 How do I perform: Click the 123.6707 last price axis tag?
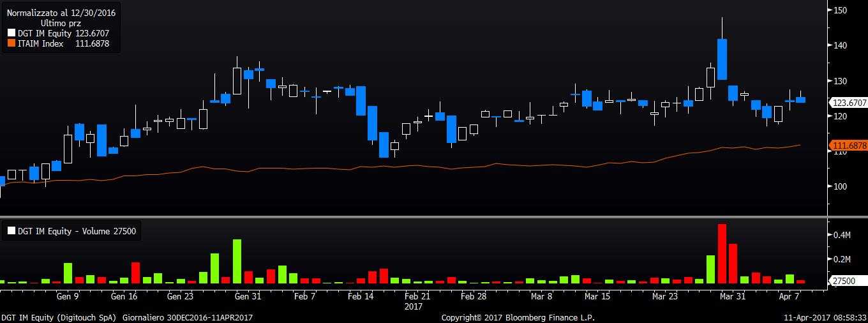(848, 102)
